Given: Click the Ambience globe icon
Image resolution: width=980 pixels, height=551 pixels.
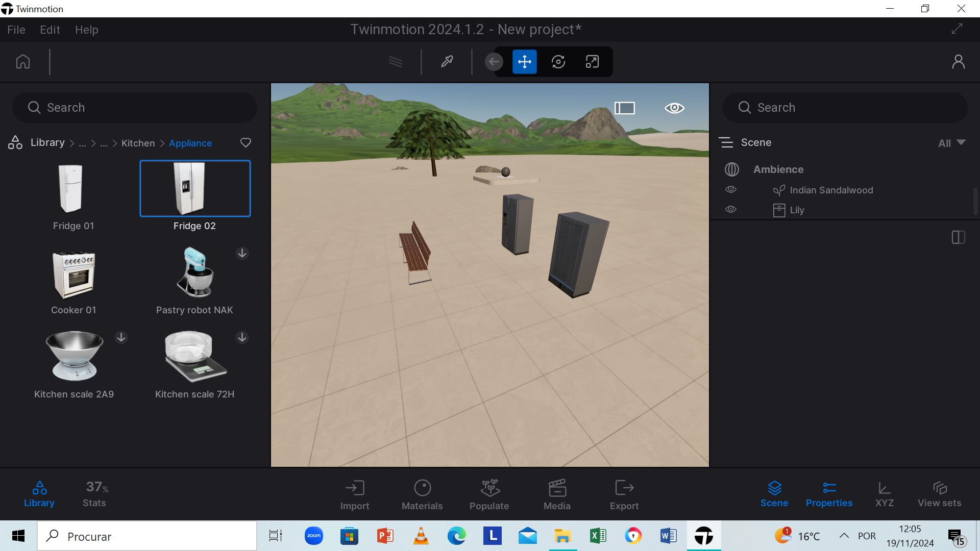Looking at the screenshot, I should [732, 169].
